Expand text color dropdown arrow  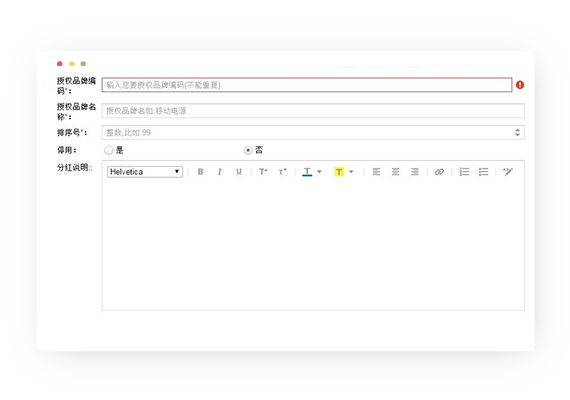click(x=320, y=172)
